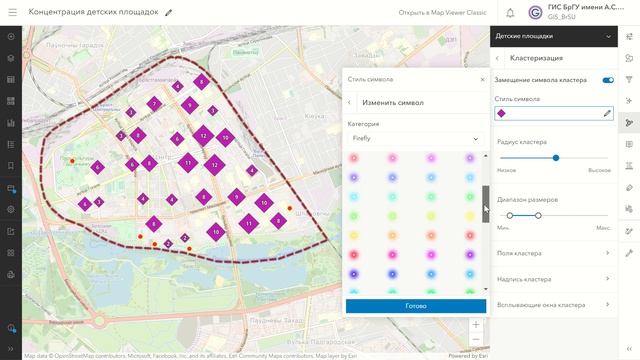The width and height of the screenshot is (640, 360).
Task: Select the orange Firefly glow symbol
Action: (x=392, y=236)
